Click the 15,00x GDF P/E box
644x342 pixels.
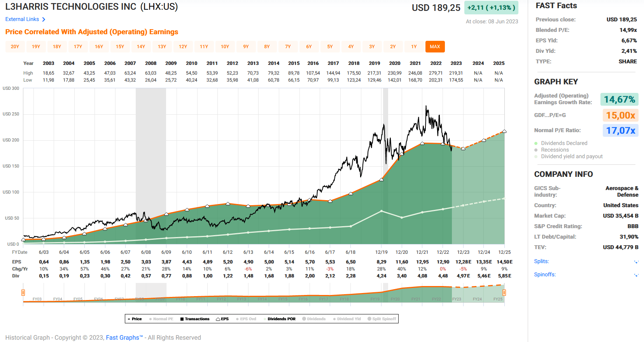[621, 115]
